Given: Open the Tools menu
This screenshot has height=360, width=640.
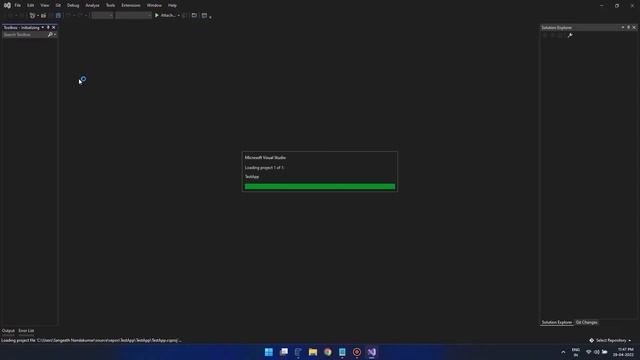Looking at the screenshot, I should pos(110,5).
